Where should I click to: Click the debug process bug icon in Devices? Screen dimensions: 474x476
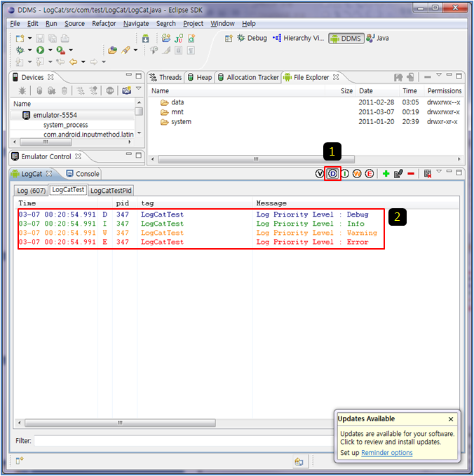(x=22, y=90)
